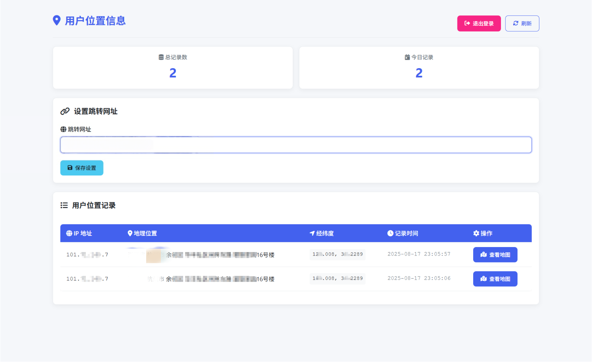Click the globe icon in IP 地址 header
594x364 pixels.
click(69, 234)
